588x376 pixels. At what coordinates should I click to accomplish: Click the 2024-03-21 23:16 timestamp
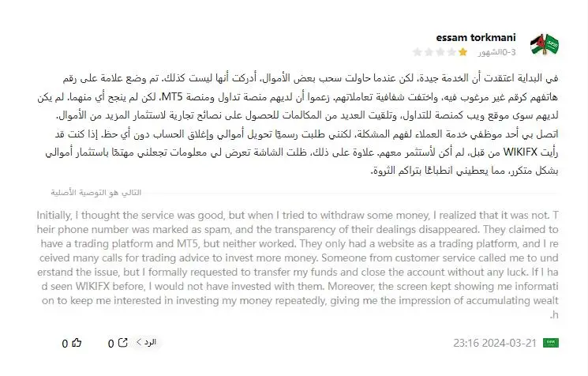coord(495,343)
